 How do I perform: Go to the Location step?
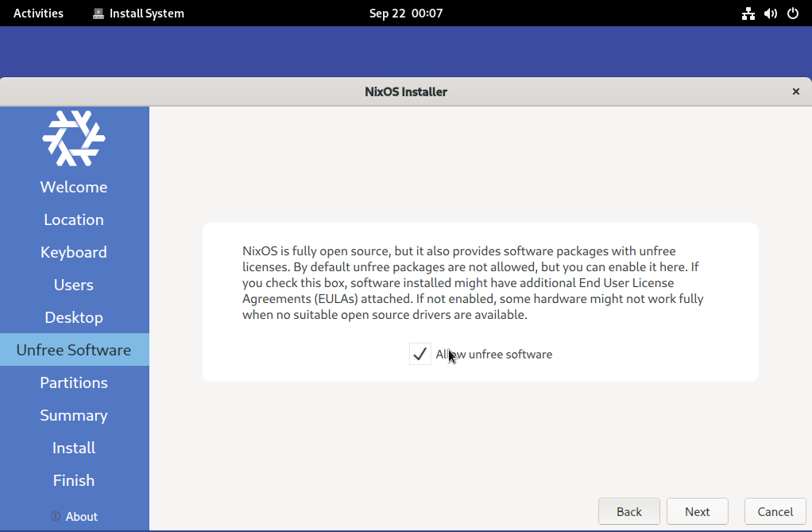tap(74, 219)
